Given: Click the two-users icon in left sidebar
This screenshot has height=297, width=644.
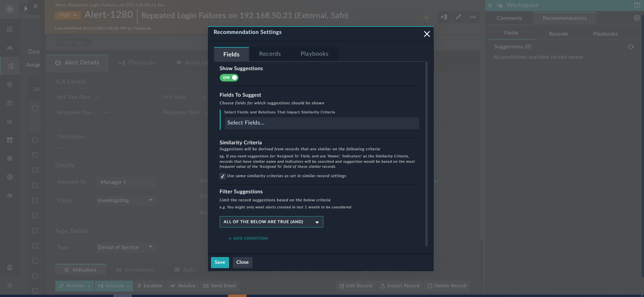Looking at the screenshot, I should click(x=10, y=195).
